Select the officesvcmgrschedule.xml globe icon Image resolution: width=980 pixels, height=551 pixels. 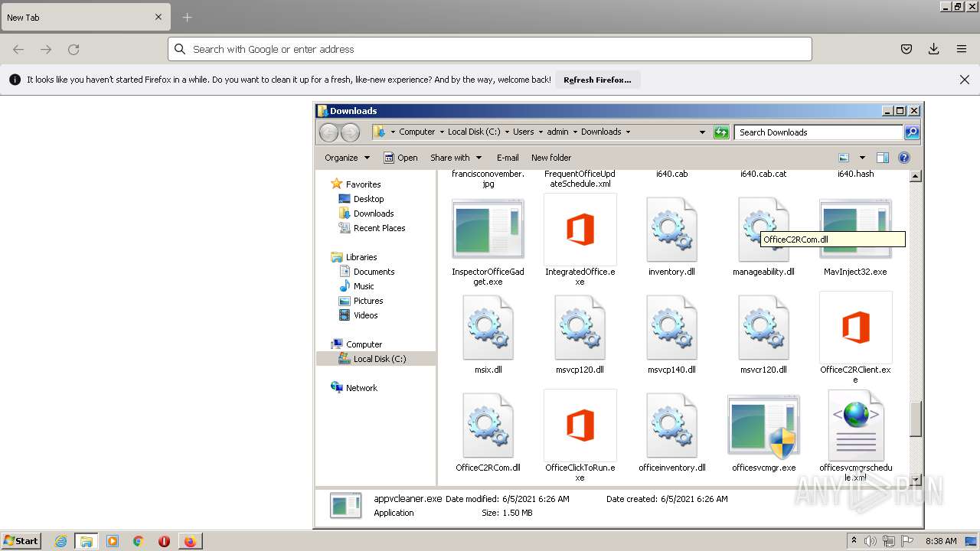855,425
